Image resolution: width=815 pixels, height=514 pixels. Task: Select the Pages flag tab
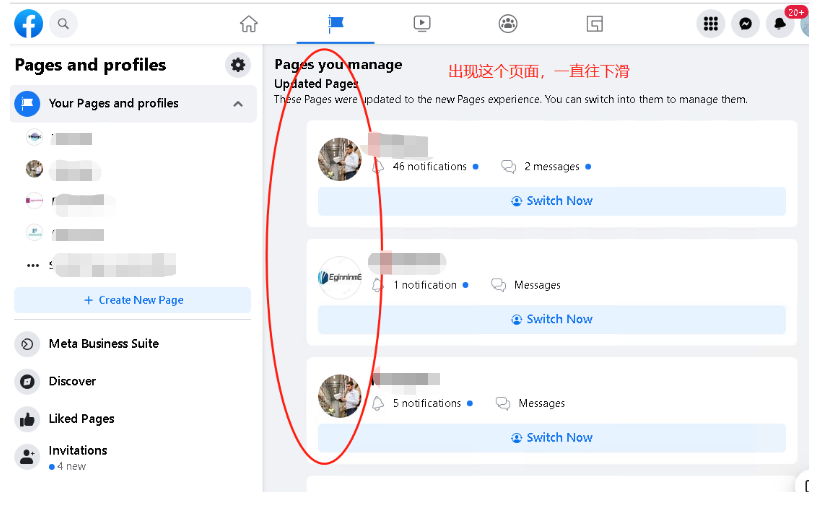coord(336,24)
